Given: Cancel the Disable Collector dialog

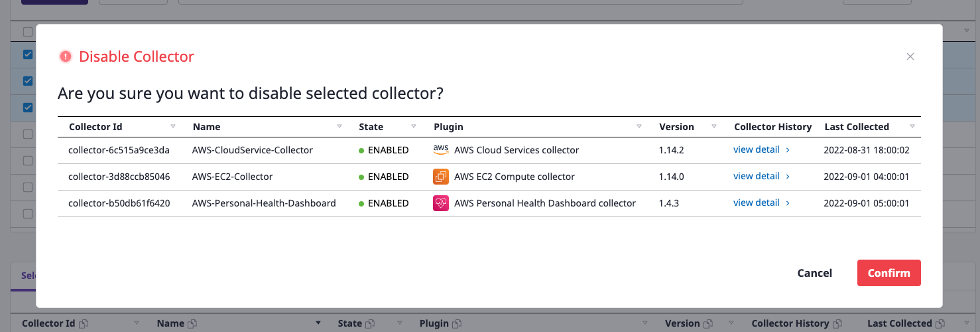Looking at the screenshot, I should click(815, 273).
